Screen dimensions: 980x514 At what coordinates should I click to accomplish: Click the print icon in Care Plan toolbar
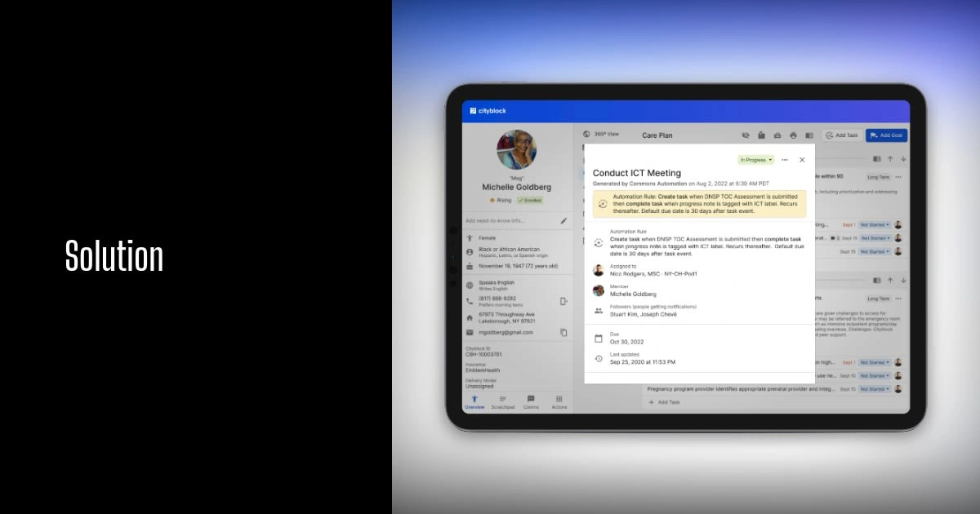click(x=793, y=135)
